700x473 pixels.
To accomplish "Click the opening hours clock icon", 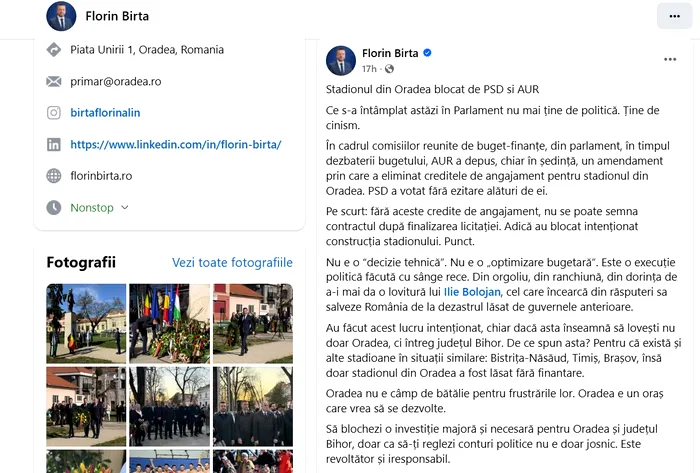I will click(x=54, y=207).
